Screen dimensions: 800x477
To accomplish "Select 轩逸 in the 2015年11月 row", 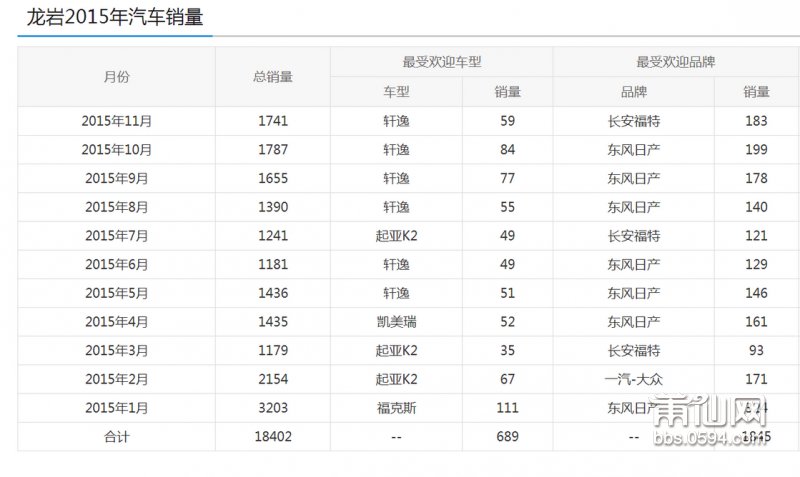I will pyautogui.click(x=396, y=121).
